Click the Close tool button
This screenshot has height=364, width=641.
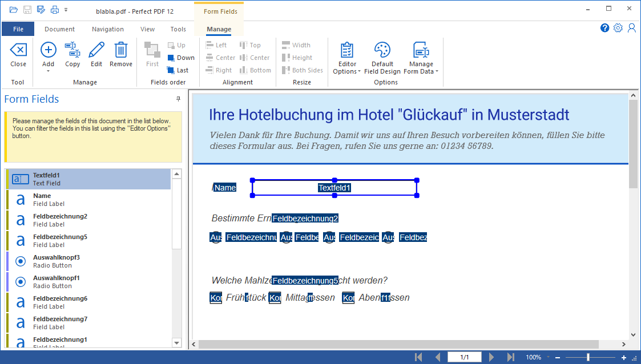[x=18, y=54]
